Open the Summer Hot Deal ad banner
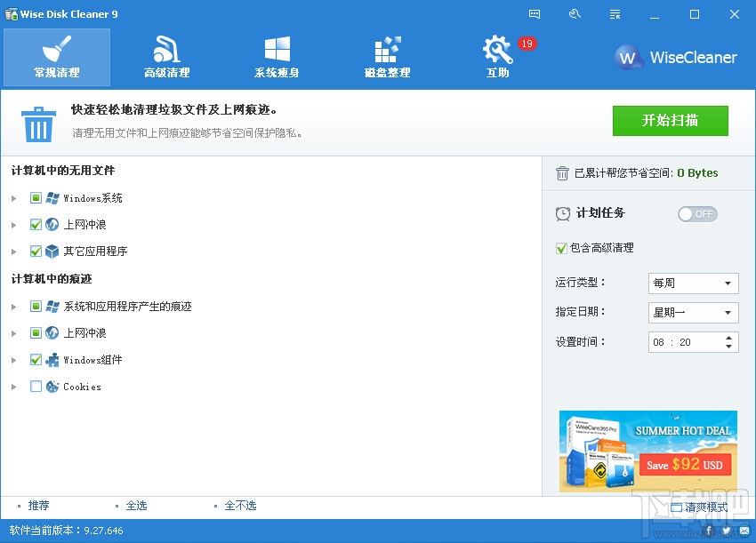Image resolution: width=756 pixels, height=543 pixels. (648, 451)
